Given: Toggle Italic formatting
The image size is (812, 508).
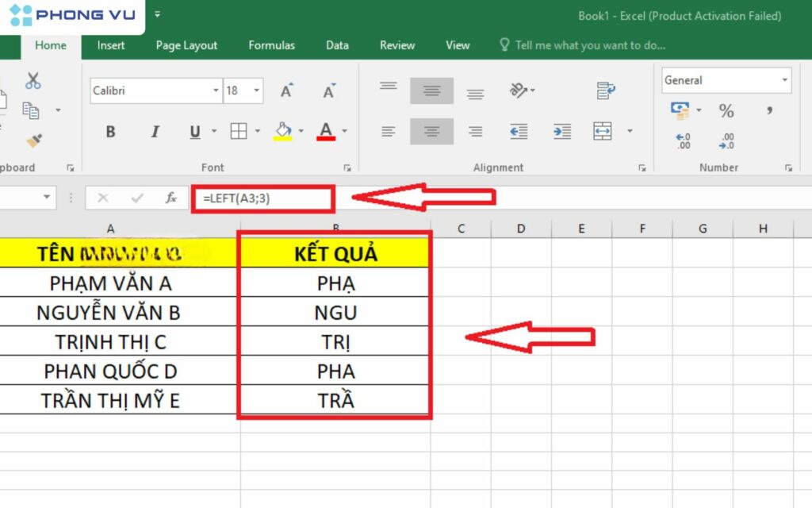Looking at the screenshot, I should pos(155,132).
